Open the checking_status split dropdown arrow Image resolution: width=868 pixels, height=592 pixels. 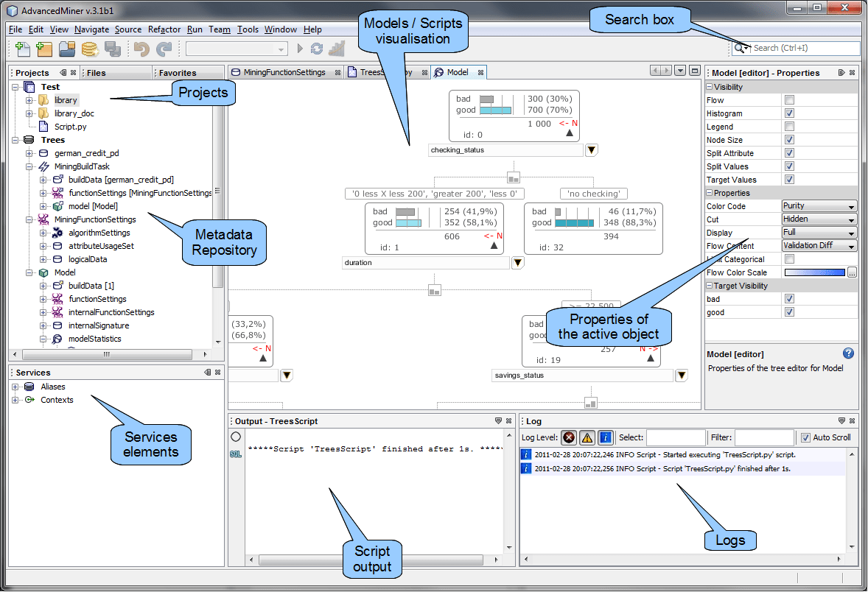(592, 149)
